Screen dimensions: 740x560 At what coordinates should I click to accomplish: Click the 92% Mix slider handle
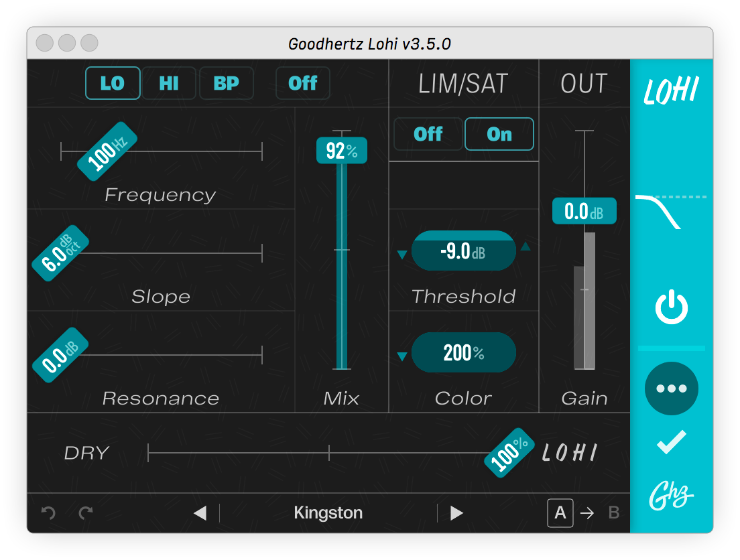pyautogui.click(x=342, y=151)
